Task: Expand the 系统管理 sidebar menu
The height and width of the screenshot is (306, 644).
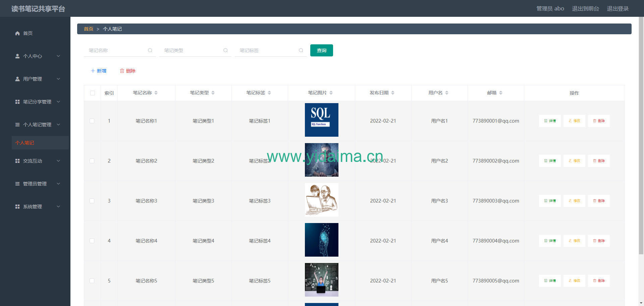Action: [x=38, y=207]
